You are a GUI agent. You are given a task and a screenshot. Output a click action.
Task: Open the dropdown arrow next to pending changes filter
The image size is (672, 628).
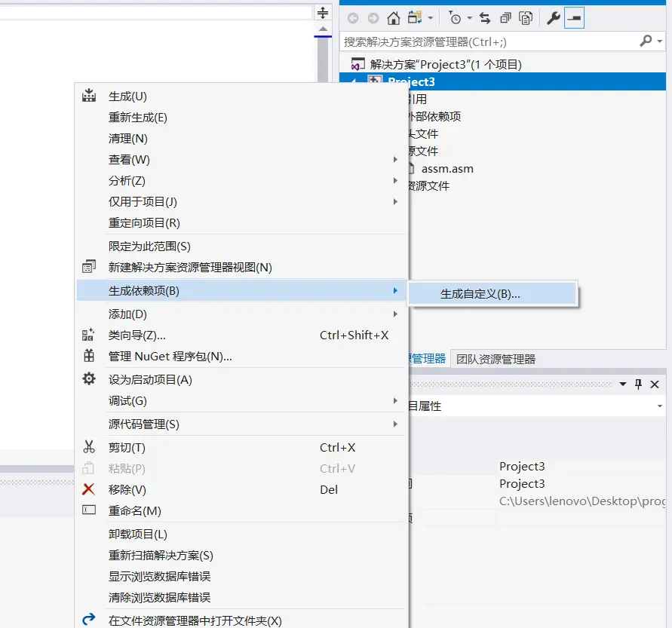[x=469, y=18]
